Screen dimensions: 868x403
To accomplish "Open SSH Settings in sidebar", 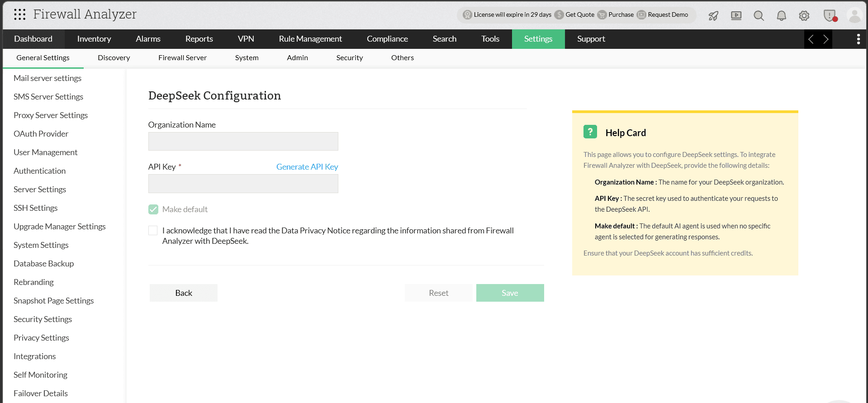I will (x=36, y=208).
